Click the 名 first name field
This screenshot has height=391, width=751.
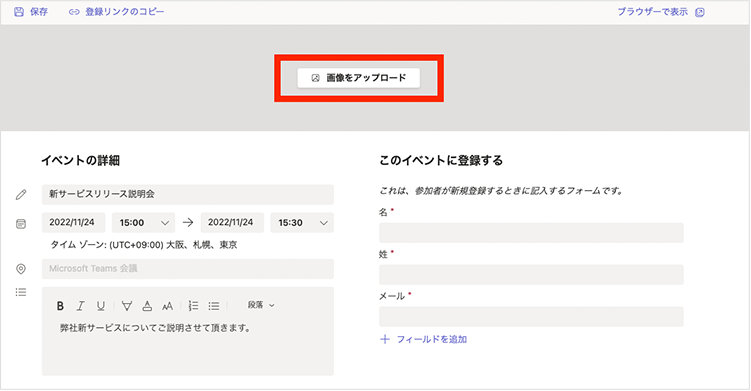pos(531,233)
